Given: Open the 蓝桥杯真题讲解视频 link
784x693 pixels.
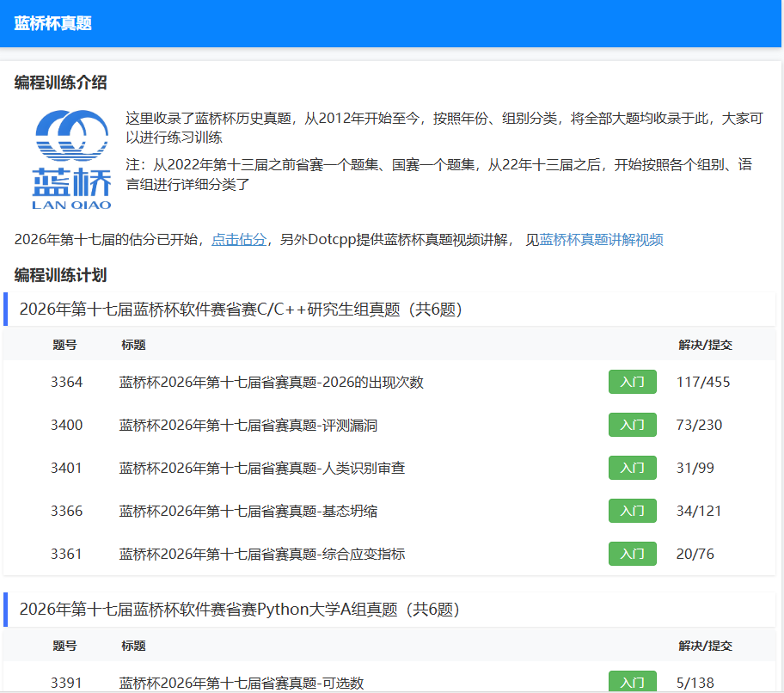Looking at the screenshot, I should tap(601, 240).
